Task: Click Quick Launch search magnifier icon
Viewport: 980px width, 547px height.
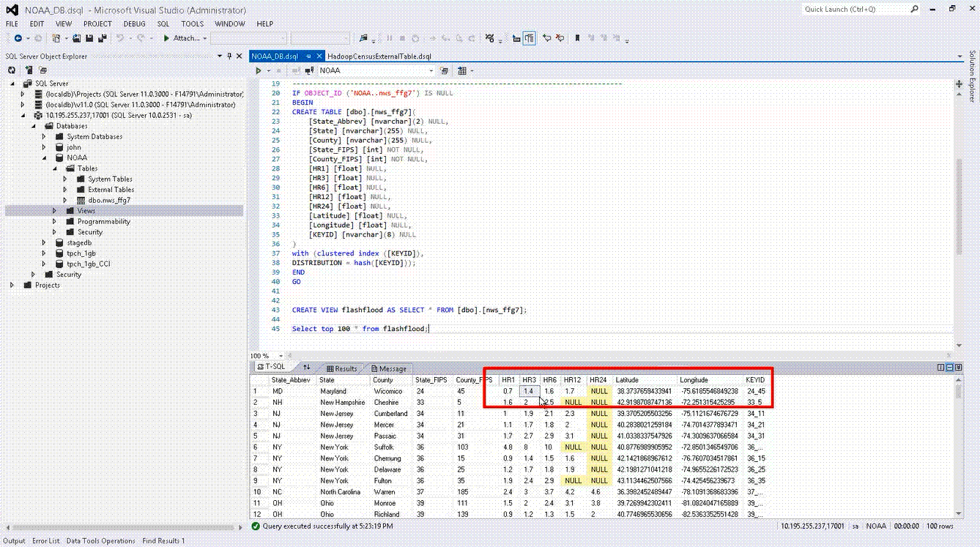Action: point(915,10)
